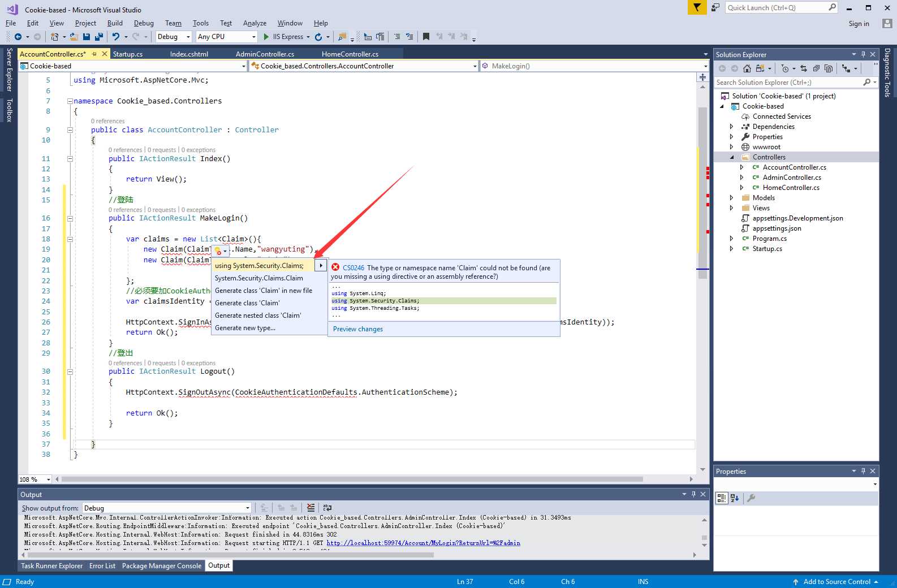Image resolution: width=897 pixels, height=588 pixels.
Task: Click the lightbulb quick actions icon
Action: pos(218,250)
